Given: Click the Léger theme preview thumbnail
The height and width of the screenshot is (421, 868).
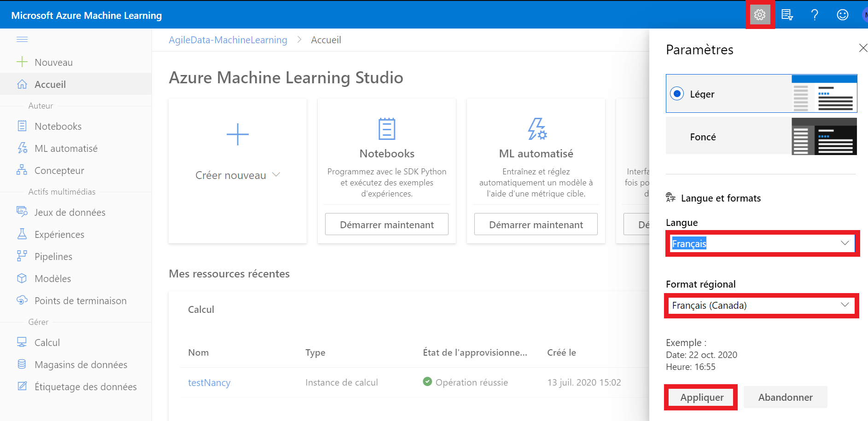Looking at the screenshot, I should tap(824, 93).
